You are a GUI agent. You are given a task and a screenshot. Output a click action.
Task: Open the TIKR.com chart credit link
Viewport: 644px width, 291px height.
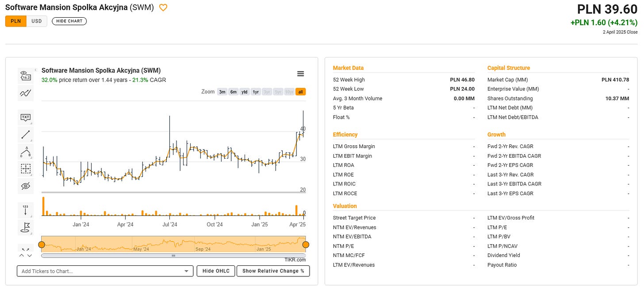click(295, 260)
